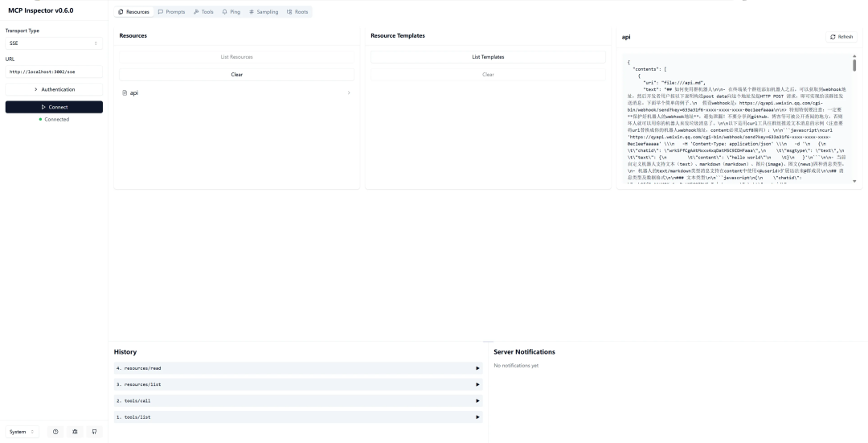Switch to the Tools tab
The height and width of the screenshot is (443, 868).
click(203, 11)
